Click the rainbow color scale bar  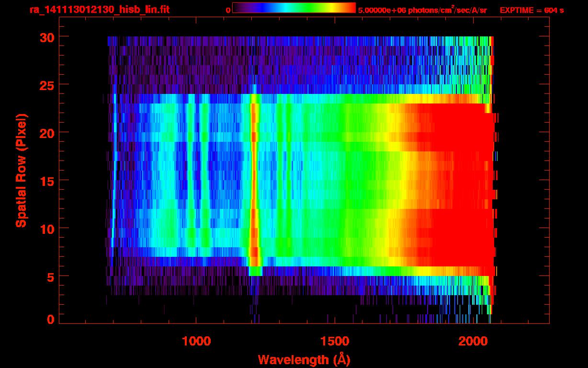tap(294, 8)
